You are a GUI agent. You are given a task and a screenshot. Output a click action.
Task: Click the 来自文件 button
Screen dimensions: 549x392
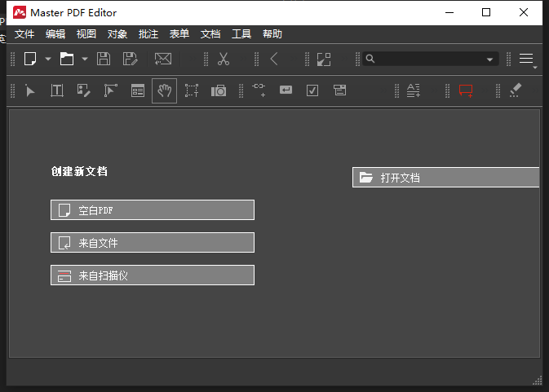click(x=153, y=243)
